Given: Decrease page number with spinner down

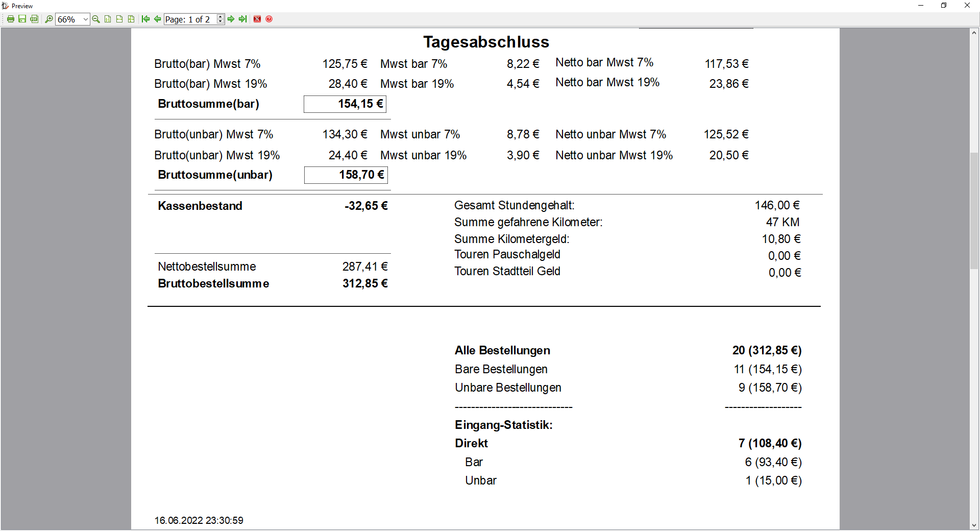Looking at the screenshot, I should pyautogui.click(x=220, y=22).
